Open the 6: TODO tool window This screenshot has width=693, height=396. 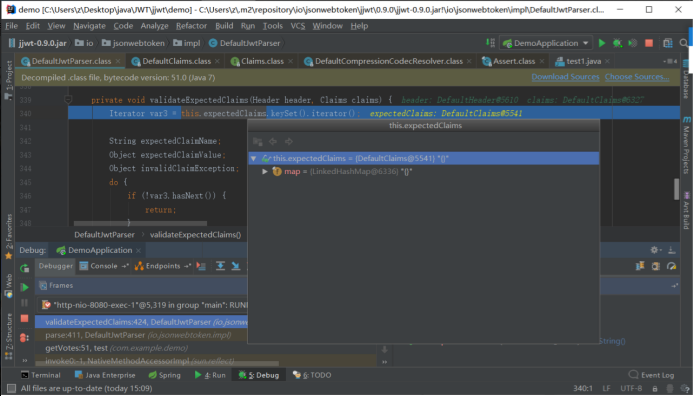(312, 375)
